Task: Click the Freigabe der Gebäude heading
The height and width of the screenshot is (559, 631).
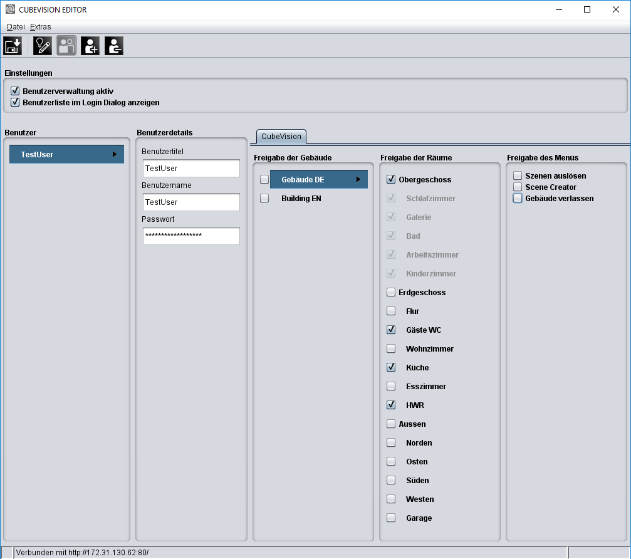Action: (293, 158)
